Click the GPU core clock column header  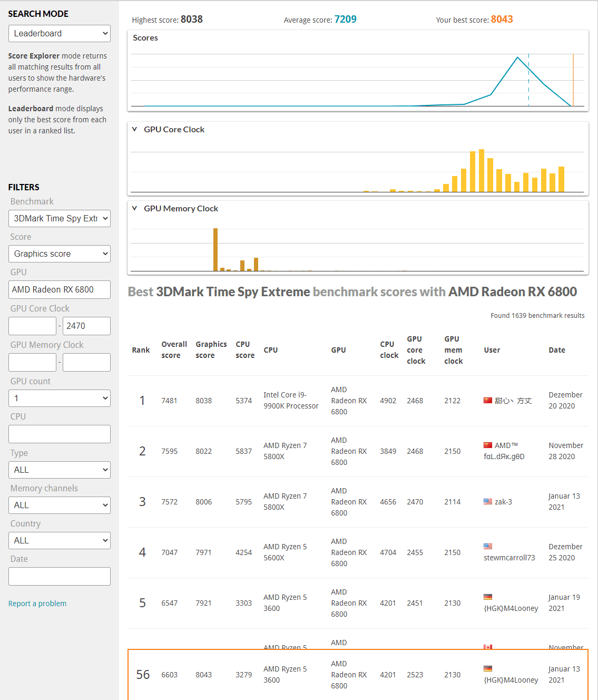pyautogui.click(x=416, y=350)
